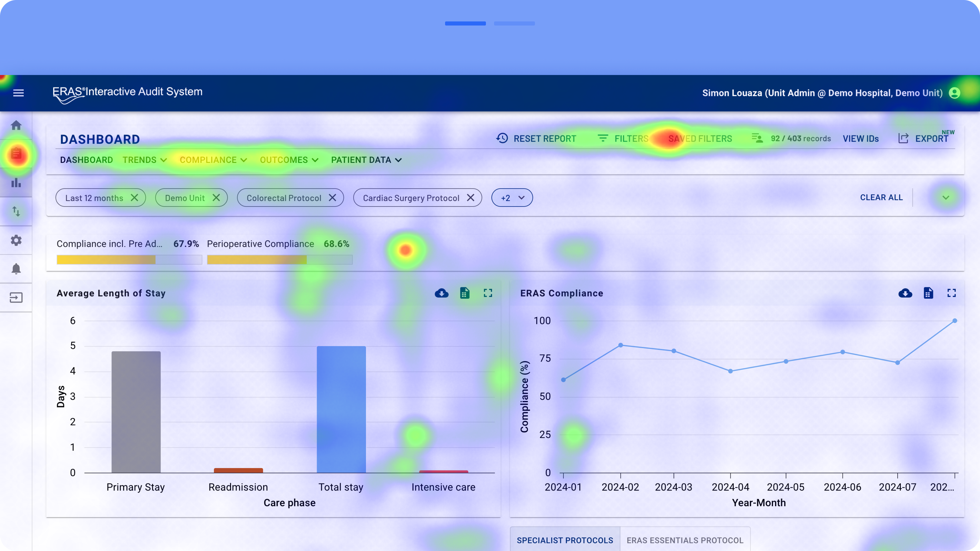This screenshot has height=551, width=980.
Task: Expand the +2 more filters dropdown
Action: point(512,198)
